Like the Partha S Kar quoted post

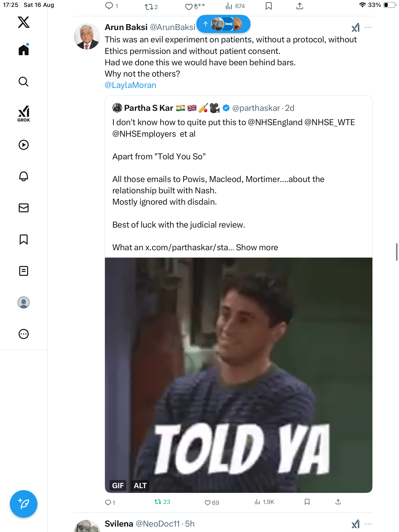click(x=208, y=503)
